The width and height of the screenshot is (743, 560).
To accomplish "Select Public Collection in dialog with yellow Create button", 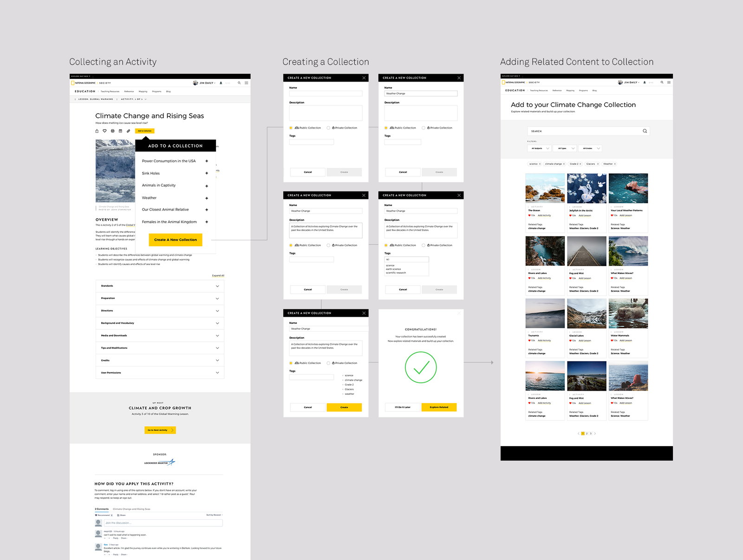I will [291, 363].
